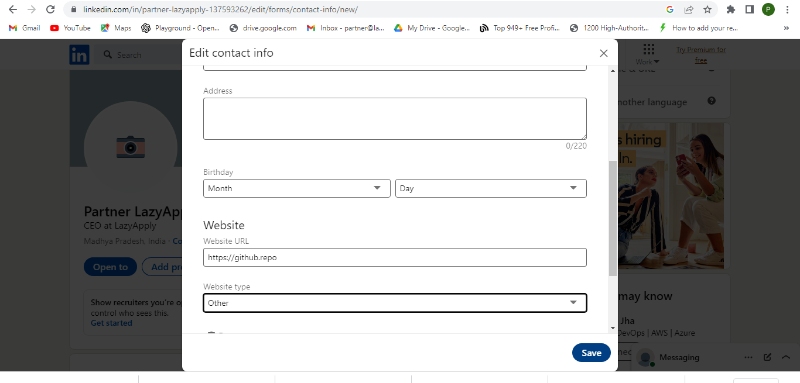Reload the page with refresh icon
This screenshot has width=800, height=383.
[50, 9]
